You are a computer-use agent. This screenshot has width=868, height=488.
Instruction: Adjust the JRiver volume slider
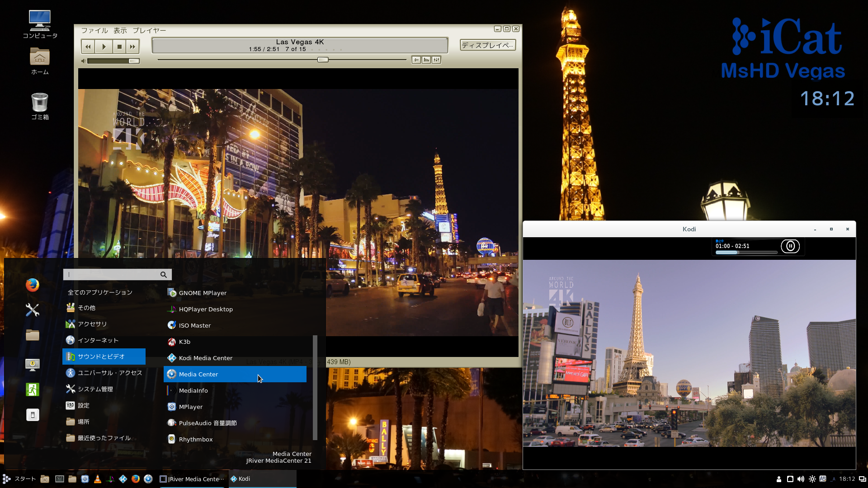(x=113, y=61)
